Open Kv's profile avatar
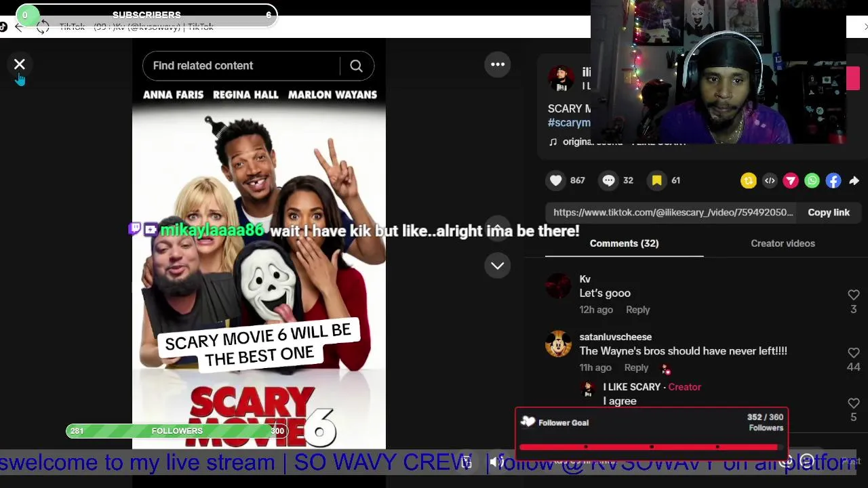The height and width of the screenshot is (488, 868). [x=558, y=286]
